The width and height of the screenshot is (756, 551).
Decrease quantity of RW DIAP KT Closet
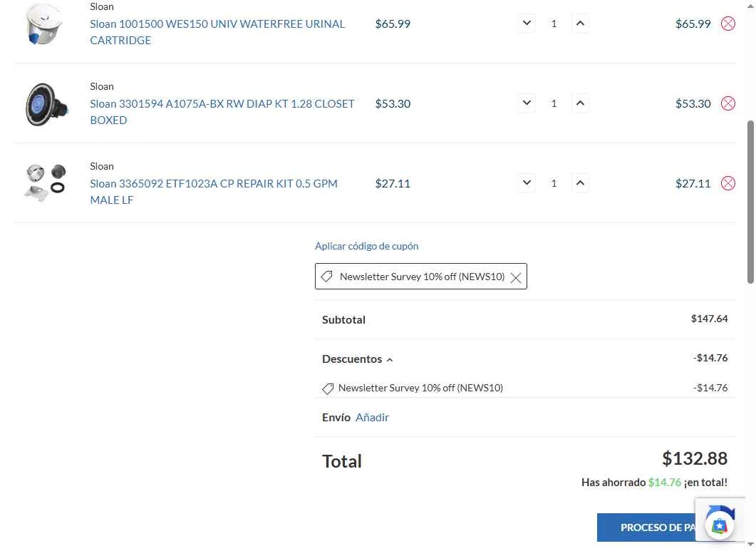pyautogui.click(x=527, y=103)
